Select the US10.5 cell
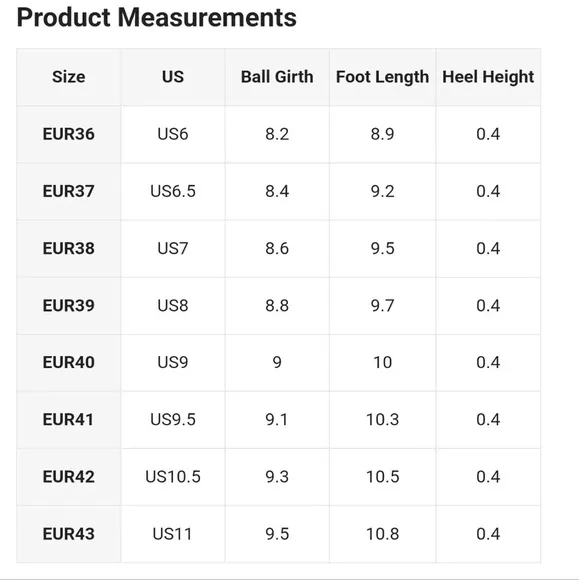579x580 pixels. tap(173, 476)
